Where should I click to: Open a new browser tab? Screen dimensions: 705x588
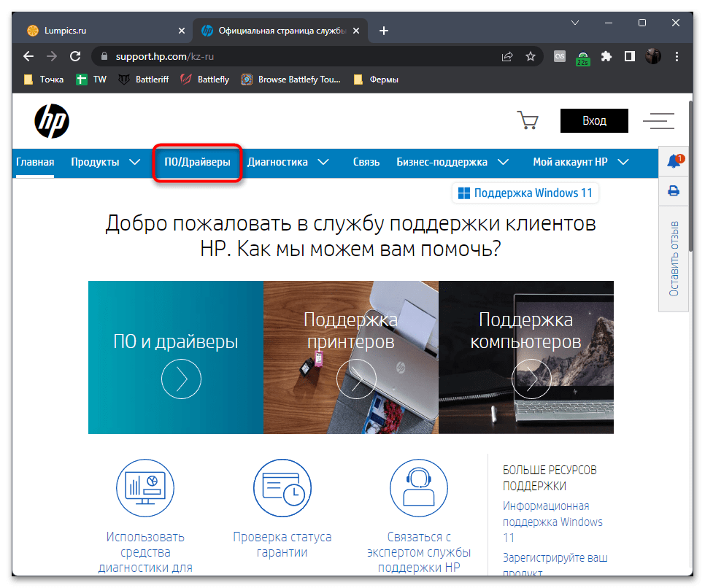coord(384,31)
